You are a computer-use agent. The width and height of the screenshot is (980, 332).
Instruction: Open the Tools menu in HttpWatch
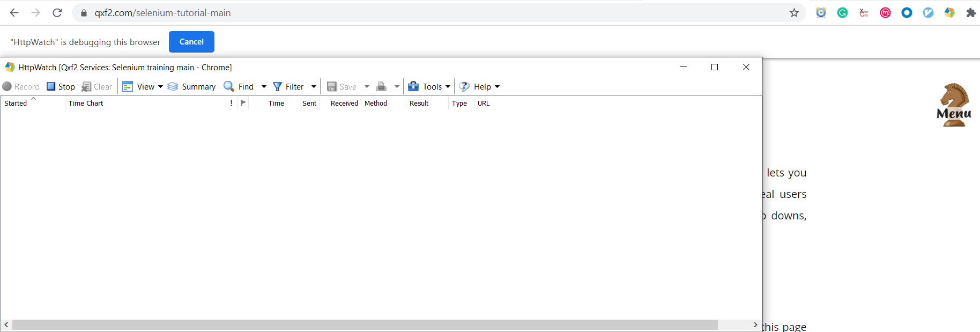[425, 86]
